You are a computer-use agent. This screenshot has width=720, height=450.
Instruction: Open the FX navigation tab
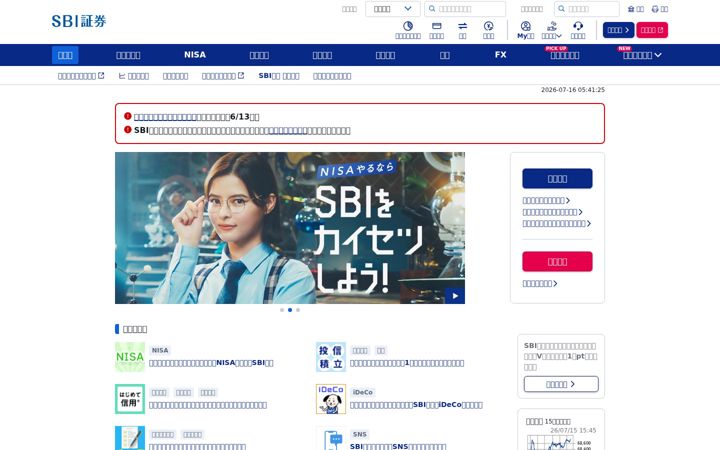click(x=501, y=55)
